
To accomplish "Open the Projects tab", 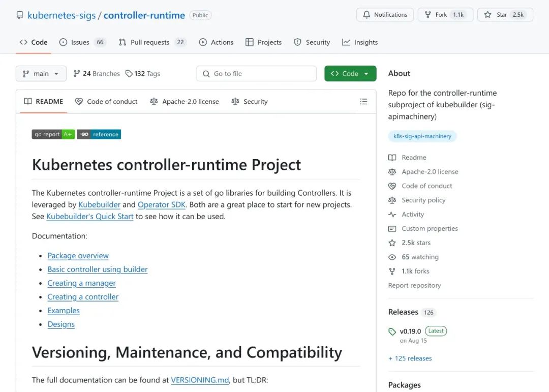I will (264, 42).
